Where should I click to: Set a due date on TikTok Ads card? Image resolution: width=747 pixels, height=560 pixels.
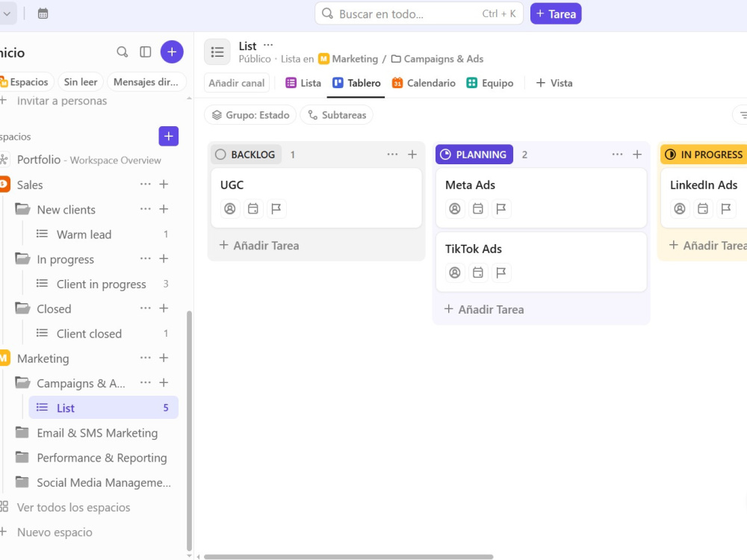(478, 273)
